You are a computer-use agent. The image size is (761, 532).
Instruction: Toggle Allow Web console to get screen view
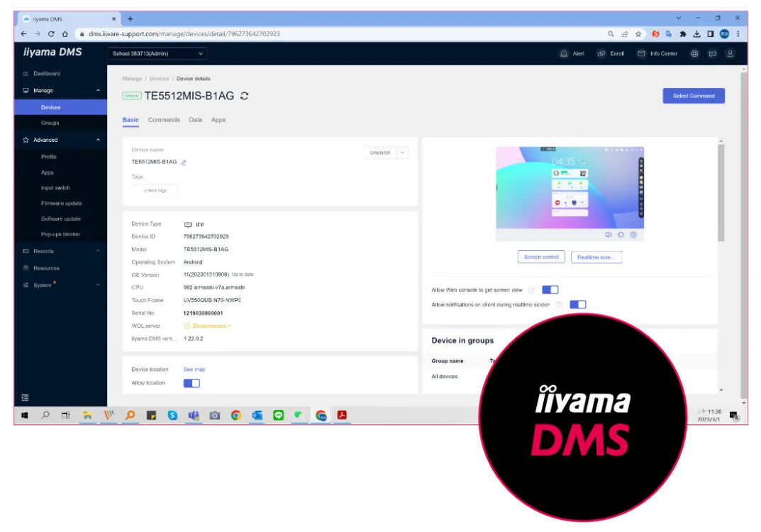point(550,290)
